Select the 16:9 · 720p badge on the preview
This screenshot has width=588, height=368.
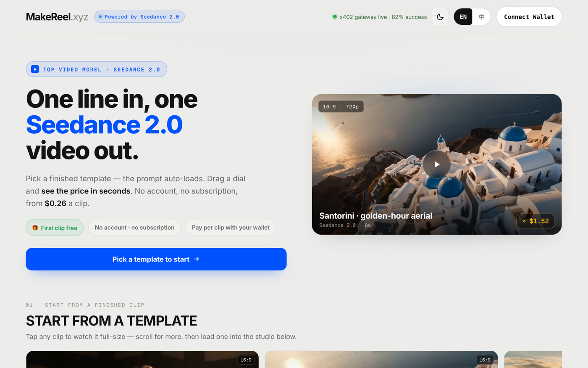click(x=341, y=107)
